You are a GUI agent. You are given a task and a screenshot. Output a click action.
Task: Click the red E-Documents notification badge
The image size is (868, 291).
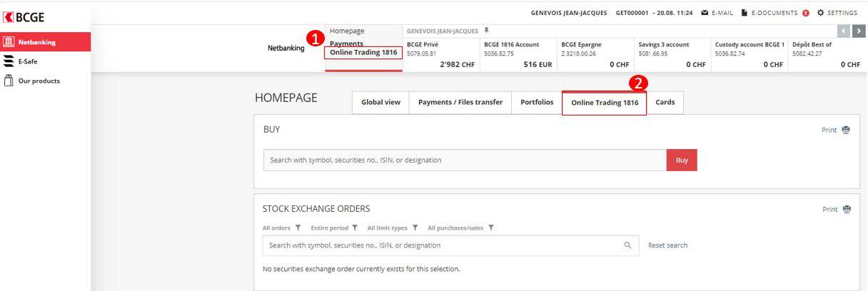point(806,13)
